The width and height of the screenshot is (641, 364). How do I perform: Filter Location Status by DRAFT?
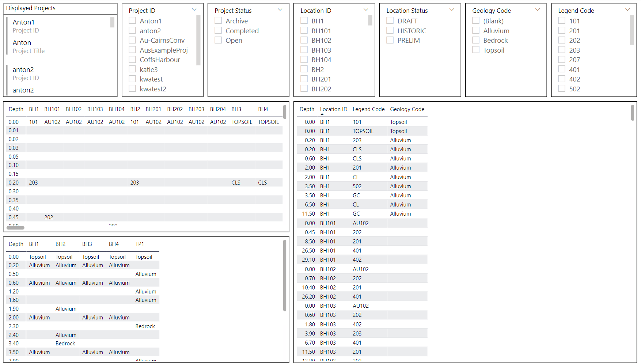point(390,21)
